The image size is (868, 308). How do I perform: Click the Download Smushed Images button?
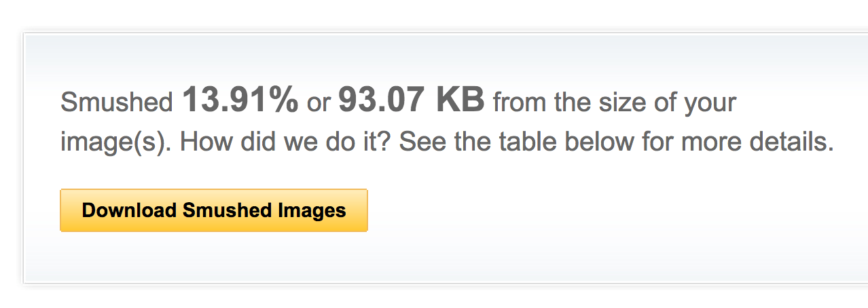click(x=214, y=210)
